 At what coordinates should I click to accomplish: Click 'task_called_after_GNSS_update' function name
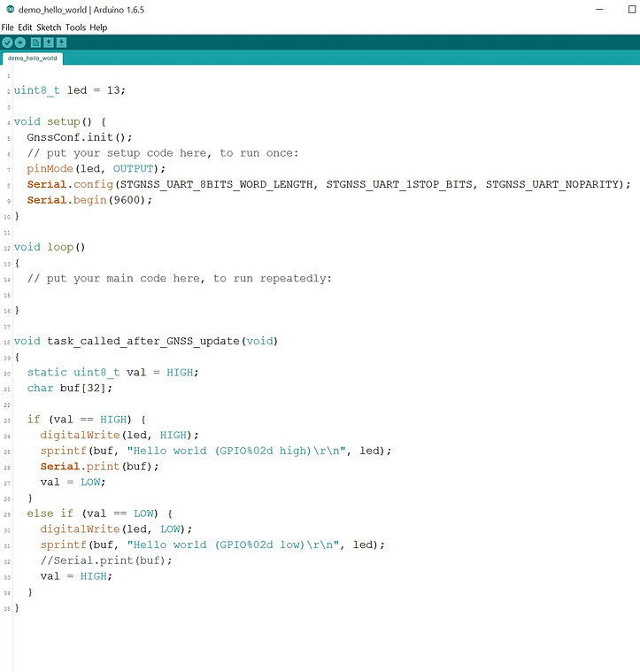[x=143, y=341]
